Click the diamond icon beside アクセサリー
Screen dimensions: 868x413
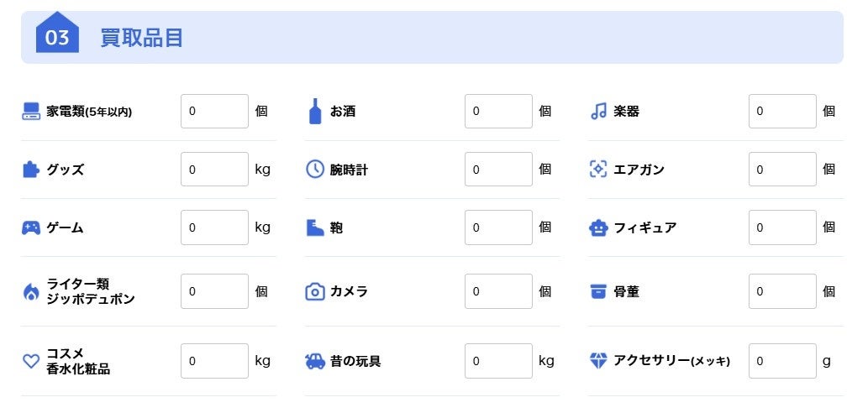tap(598, 361)
